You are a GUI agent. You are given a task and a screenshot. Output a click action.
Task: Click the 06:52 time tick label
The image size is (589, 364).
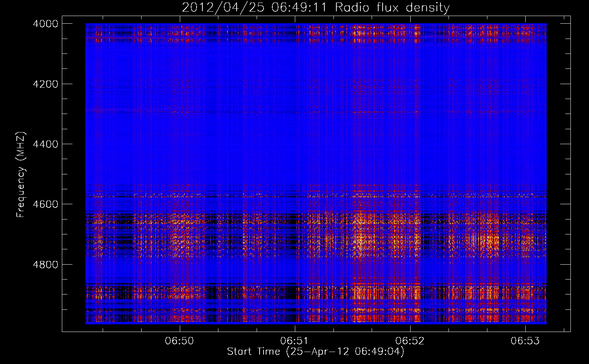[410, 341]
